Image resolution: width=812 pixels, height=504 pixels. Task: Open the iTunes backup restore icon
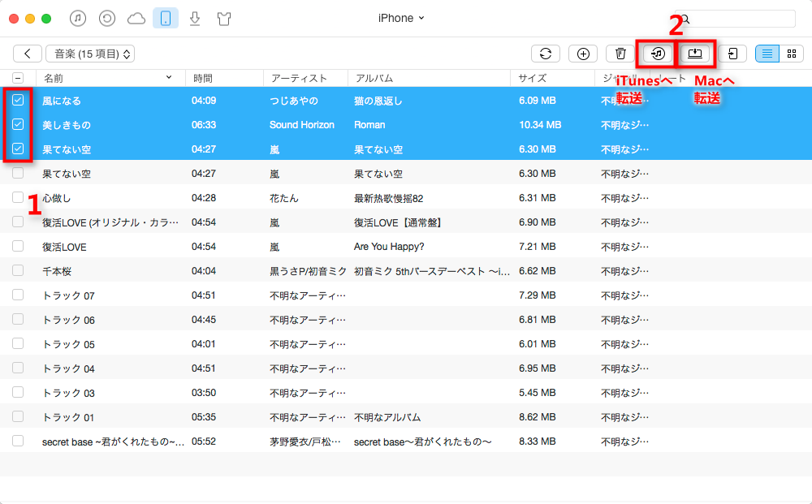pyautogui.click(x=106, y=19)
